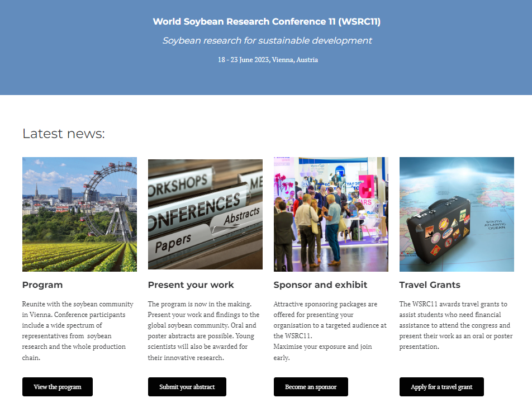Screen dimensions: 532x412
Task: Select the exhibition hall crowd photo
Action: pyautogui.click(x=331, y=214)
